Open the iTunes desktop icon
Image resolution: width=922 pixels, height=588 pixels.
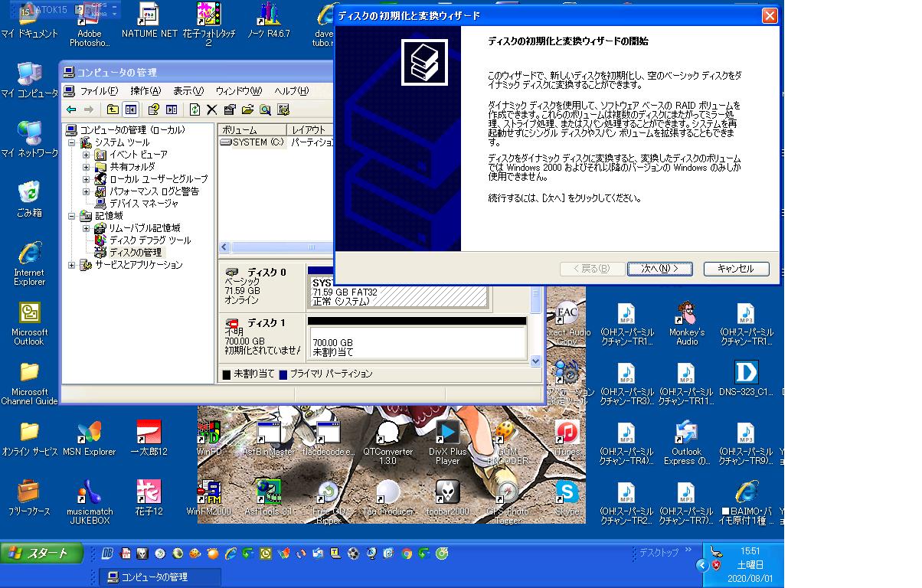pyautogui.click(x=567, y=438)
